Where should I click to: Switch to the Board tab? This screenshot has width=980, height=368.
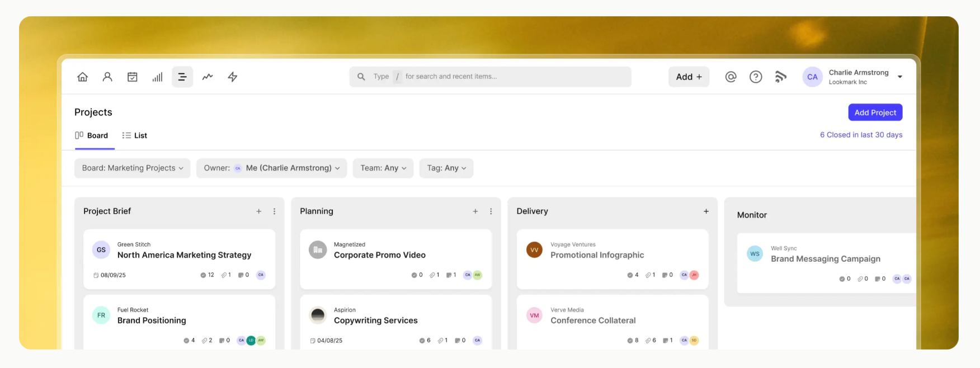tap(92, 135)
